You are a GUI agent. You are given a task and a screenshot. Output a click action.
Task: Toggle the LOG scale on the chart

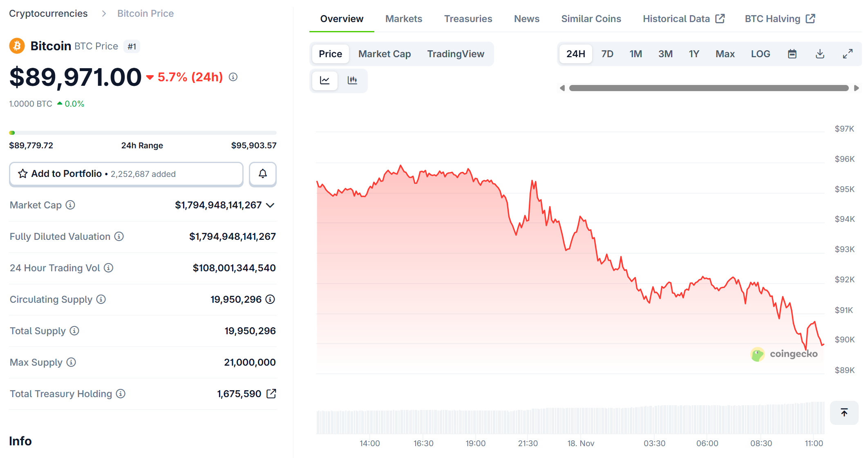(760, 54)
